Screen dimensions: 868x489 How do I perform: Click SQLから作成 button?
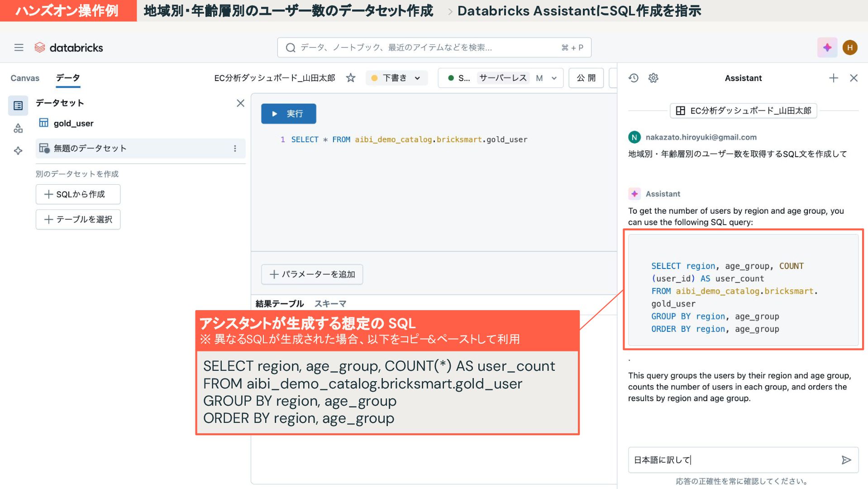(78, 194)
